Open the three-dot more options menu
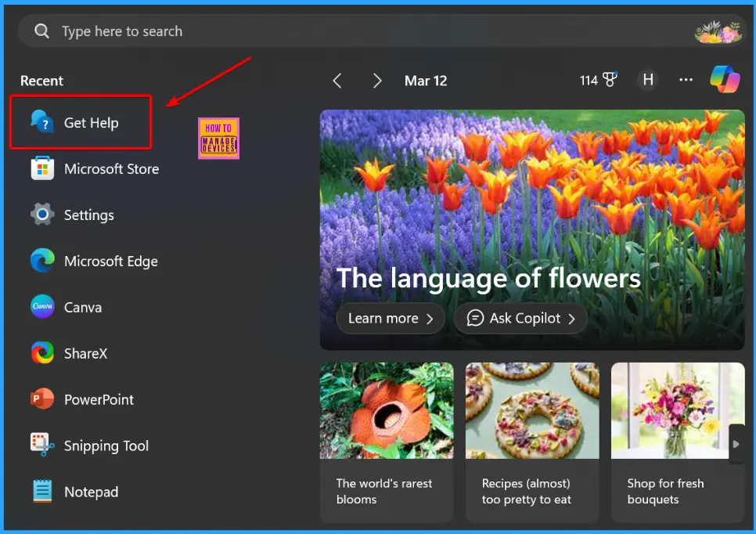The image size is (756, 534). click(x=686, y=80)
